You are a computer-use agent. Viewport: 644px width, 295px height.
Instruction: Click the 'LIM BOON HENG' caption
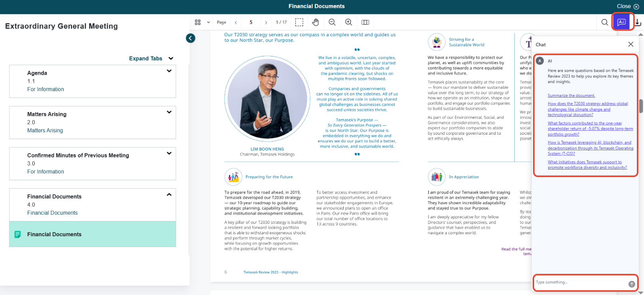(267, 149)
